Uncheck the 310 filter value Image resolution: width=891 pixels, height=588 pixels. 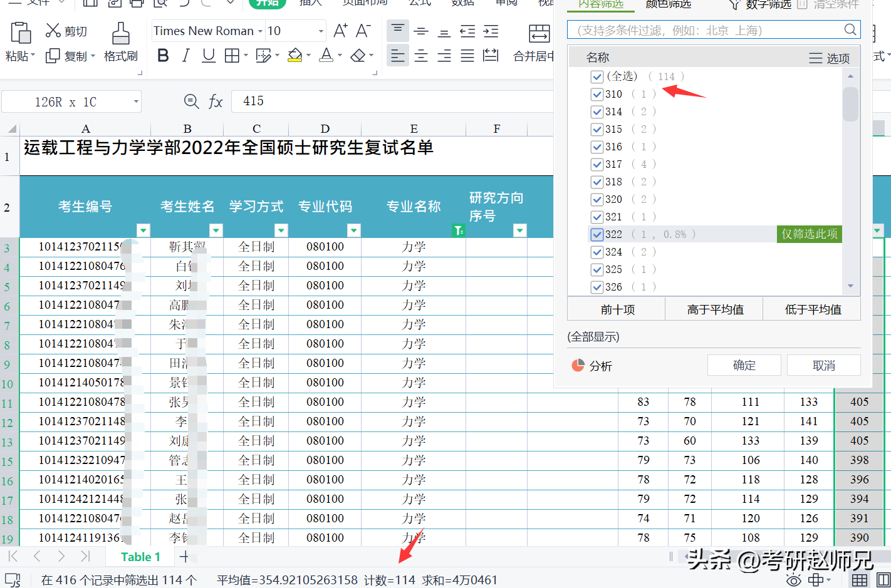pyautogui.click(x=597, y=94)
